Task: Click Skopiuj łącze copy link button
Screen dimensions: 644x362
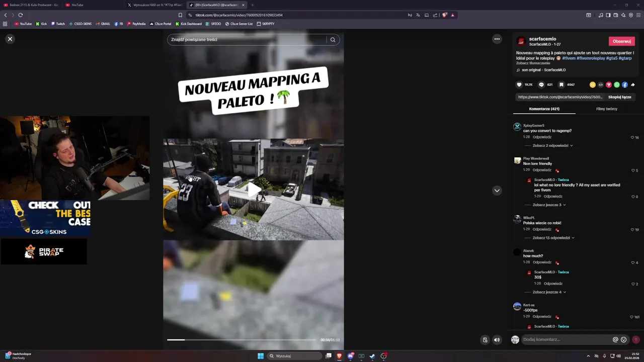Action: coord(619,97)
